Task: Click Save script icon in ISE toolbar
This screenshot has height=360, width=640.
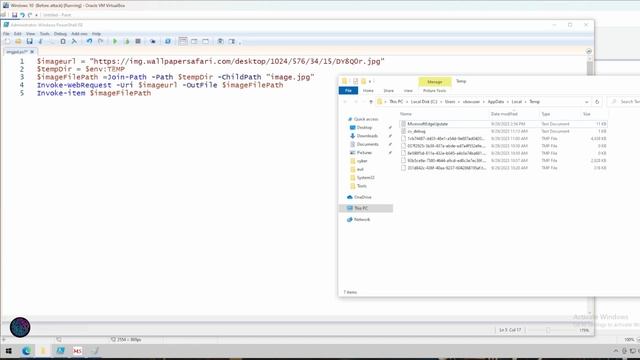Action: [x=29, y=42]
